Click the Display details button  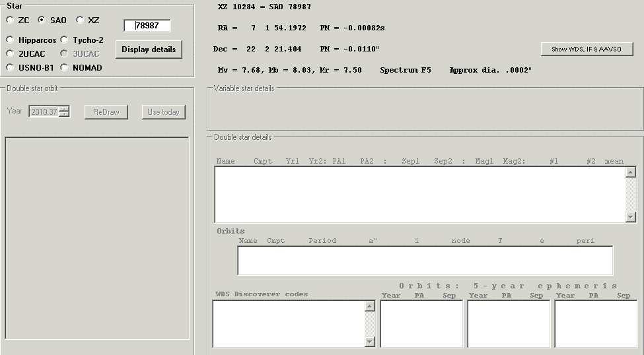[149, 49]
